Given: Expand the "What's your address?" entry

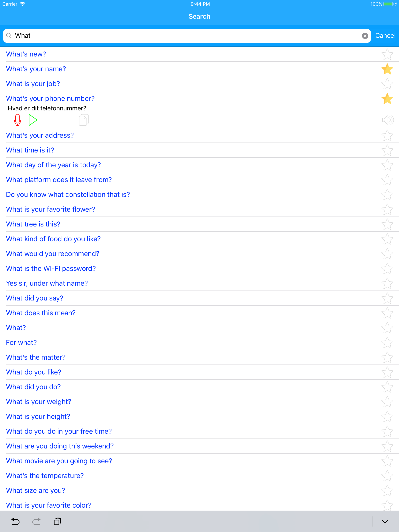Looking at the screenshot, I should point(40,135).
